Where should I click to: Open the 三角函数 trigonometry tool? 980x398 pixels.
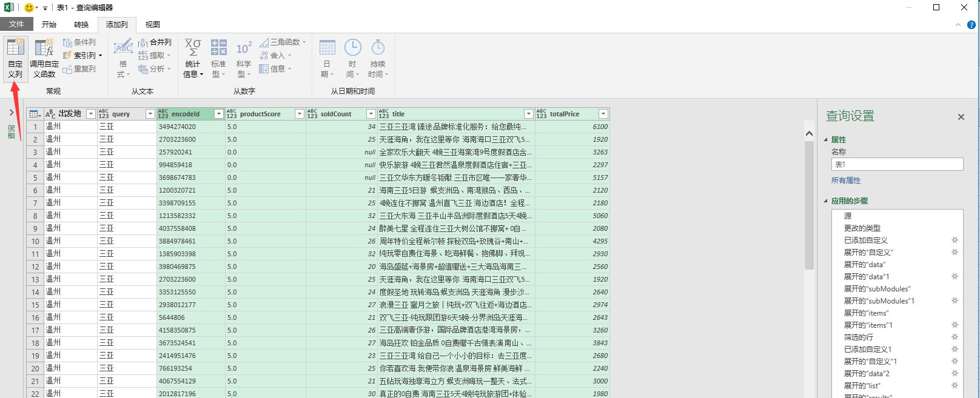click(x=283, y=42)
